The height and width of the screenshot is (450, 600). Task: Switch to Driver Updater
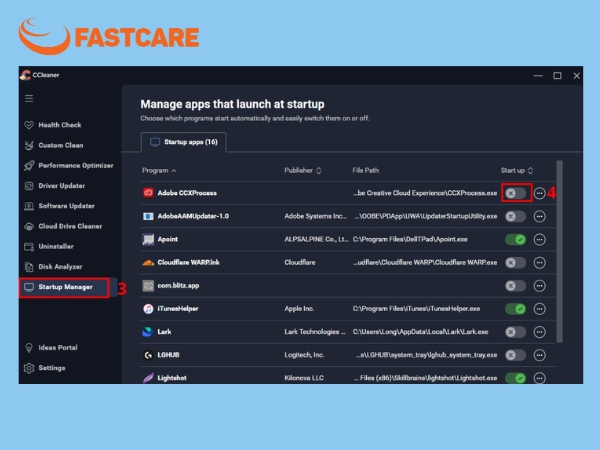[x=62, y=186]
